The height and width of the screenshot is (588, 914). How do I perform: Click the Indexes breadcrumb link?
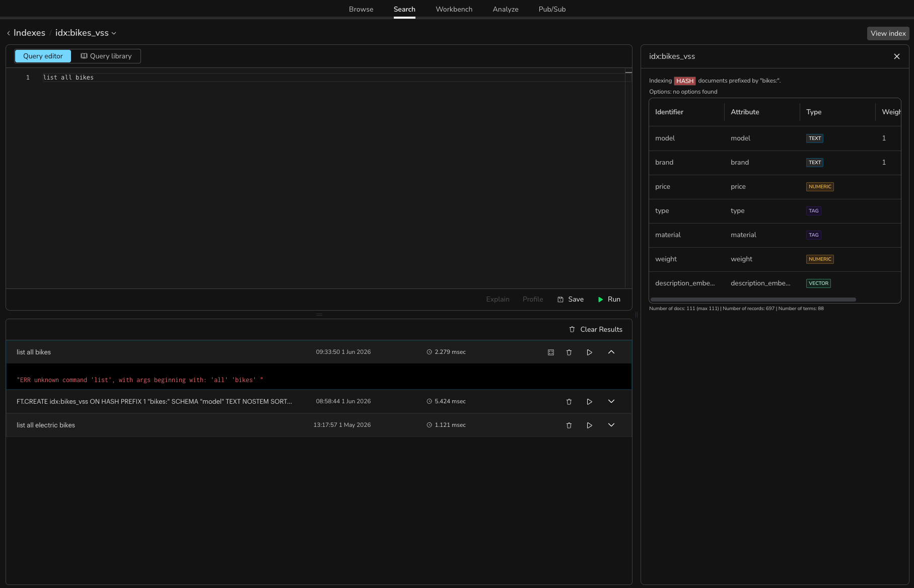[x=29, y=33]
